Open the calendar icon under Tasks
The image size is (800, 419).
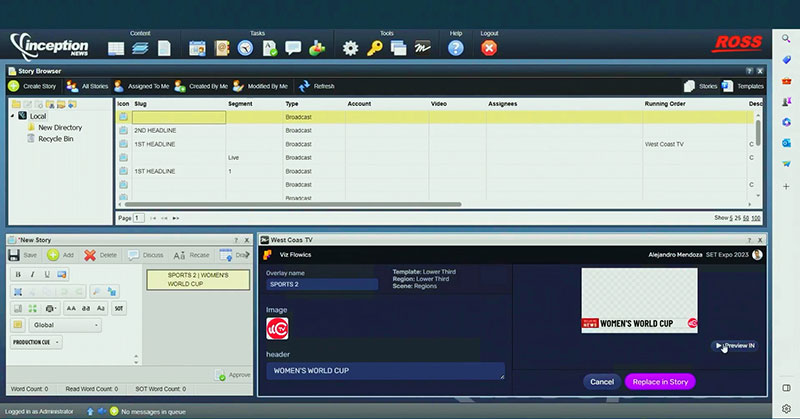(197, 48)
